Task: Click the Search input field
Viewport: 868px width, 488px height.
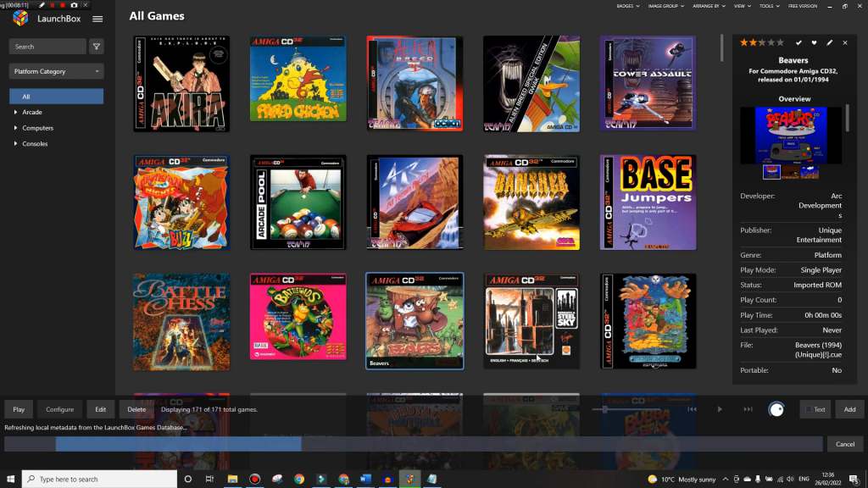Action: 47,47
